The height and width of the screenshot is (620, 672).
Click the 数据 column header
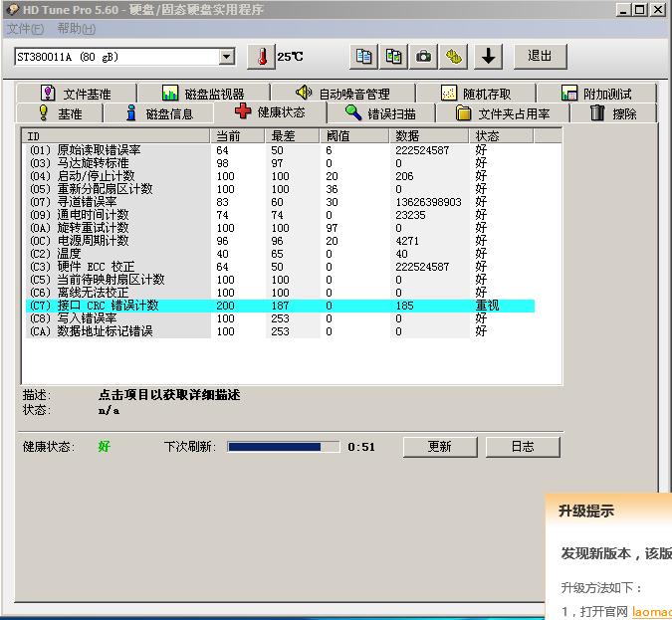tap(429, 136)
